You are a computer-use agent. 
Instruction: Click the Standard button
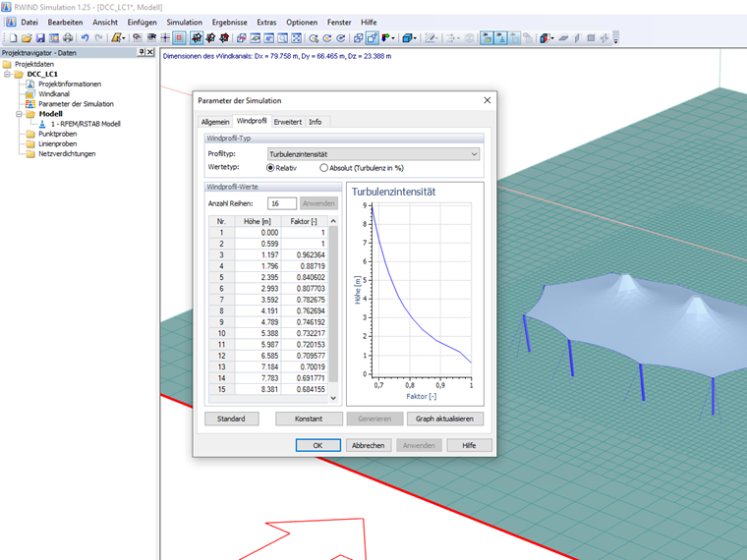point(232,419)
